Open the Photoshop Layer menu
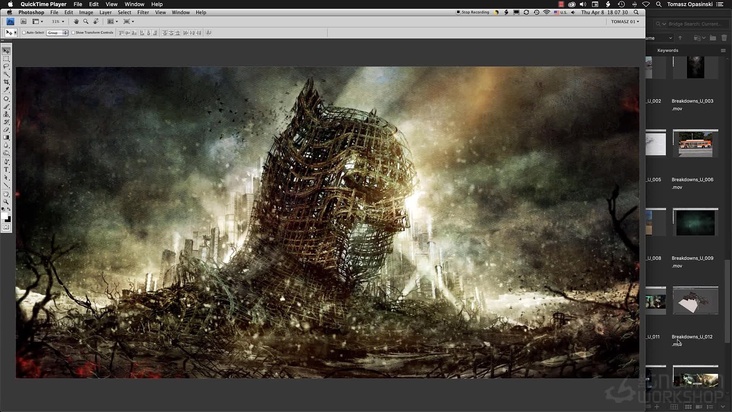 point(106,13)
